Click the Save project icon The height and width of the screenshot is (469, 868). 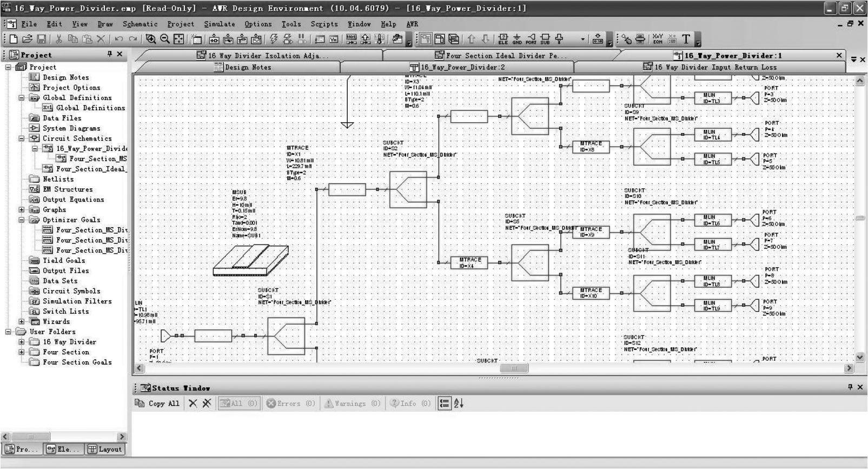tap(42, 39)
